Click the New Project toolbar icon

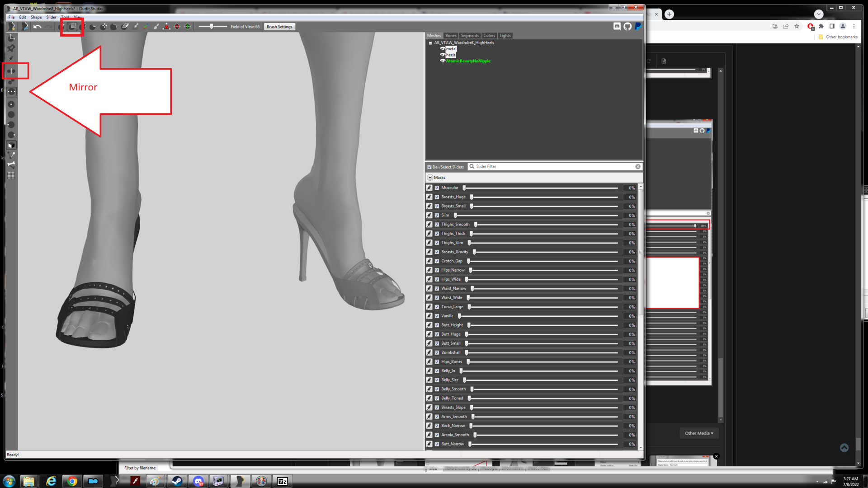coord(12,27)
